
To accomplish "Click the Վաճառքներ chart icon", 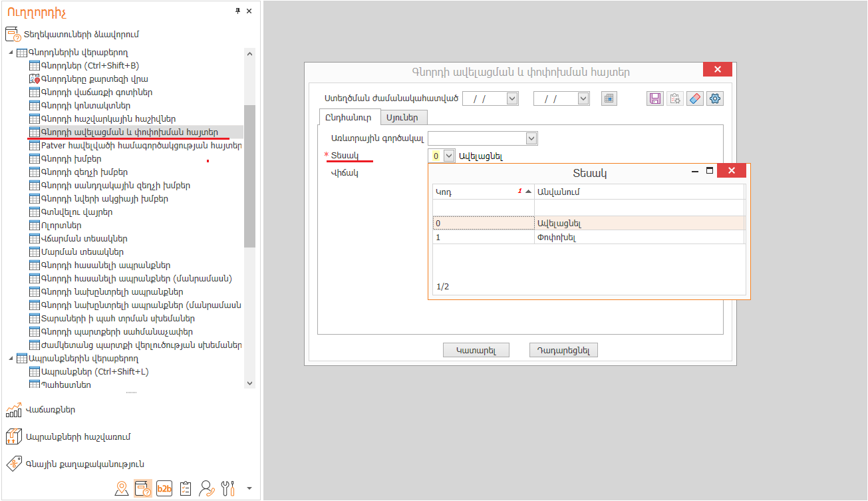I will 13,410.
